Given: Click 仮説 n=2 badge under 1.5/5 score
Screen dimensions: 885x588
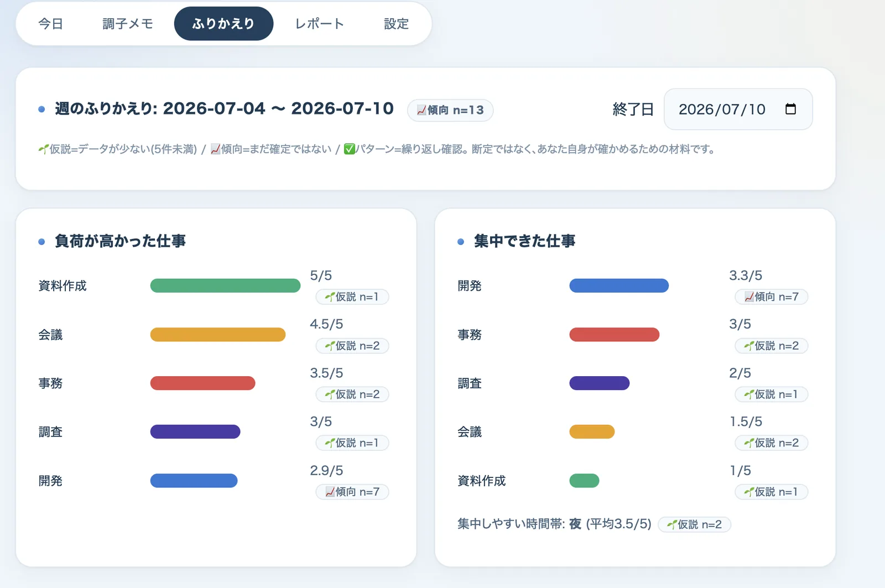Looking at the screenshot, I should (772, 443).
